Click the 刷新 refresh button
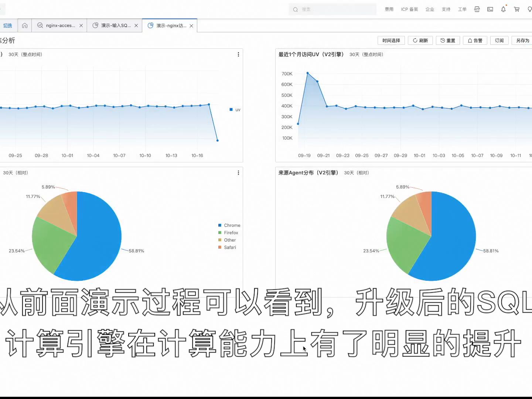 (x=420, y=40)
